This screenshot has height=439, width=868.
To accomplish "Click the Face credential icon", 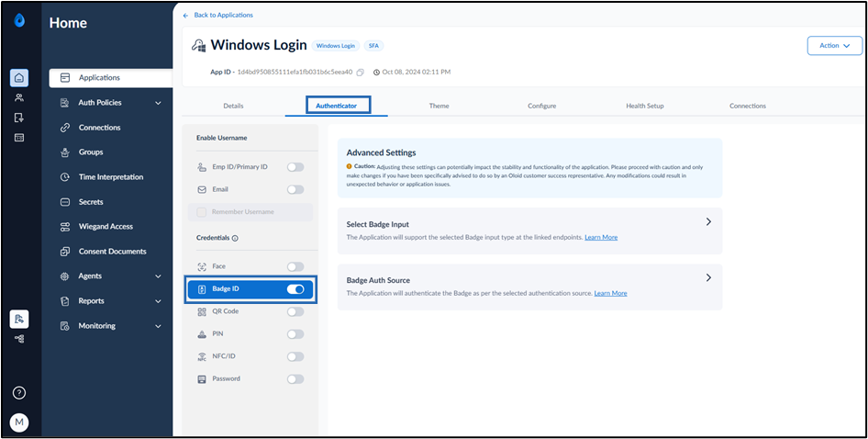I will pyautogui.click(x=202, y=266).
